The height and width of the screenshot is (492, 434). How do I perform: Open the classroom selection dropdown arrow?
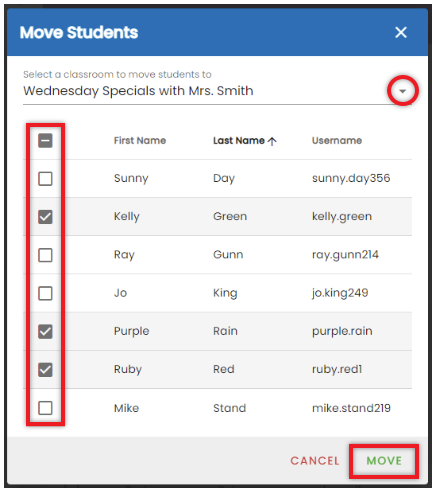point(402,91)
